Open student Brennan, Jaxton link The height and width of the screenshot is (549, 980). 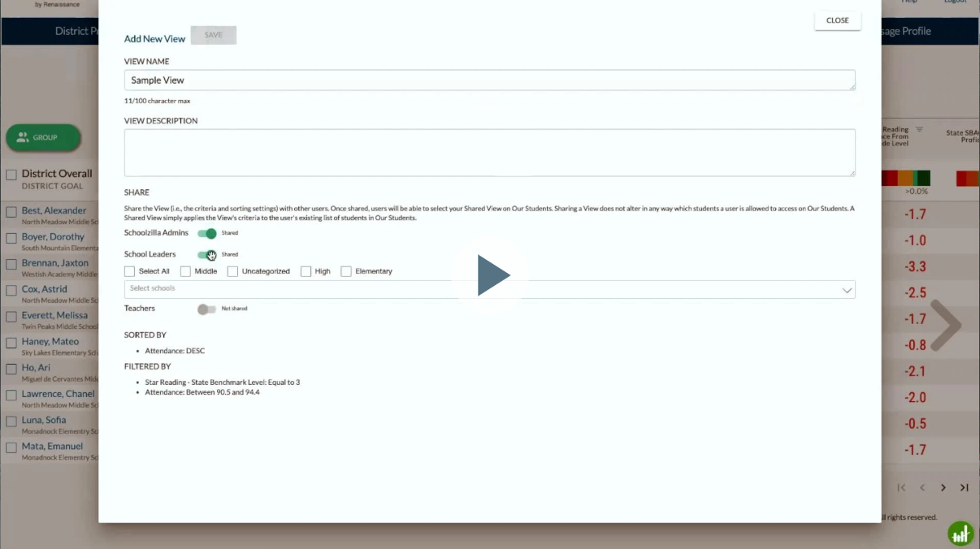point(55,263)
